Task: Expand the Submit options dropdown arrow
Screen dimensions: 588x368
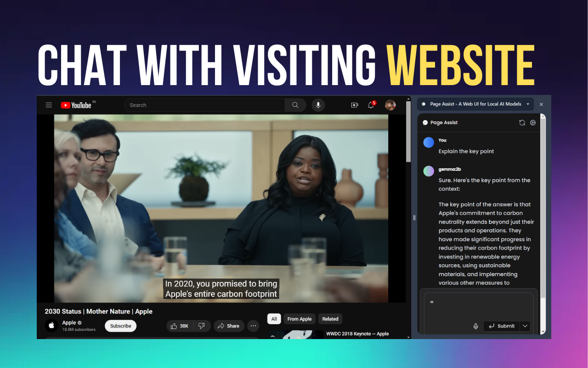Action: 525,326
